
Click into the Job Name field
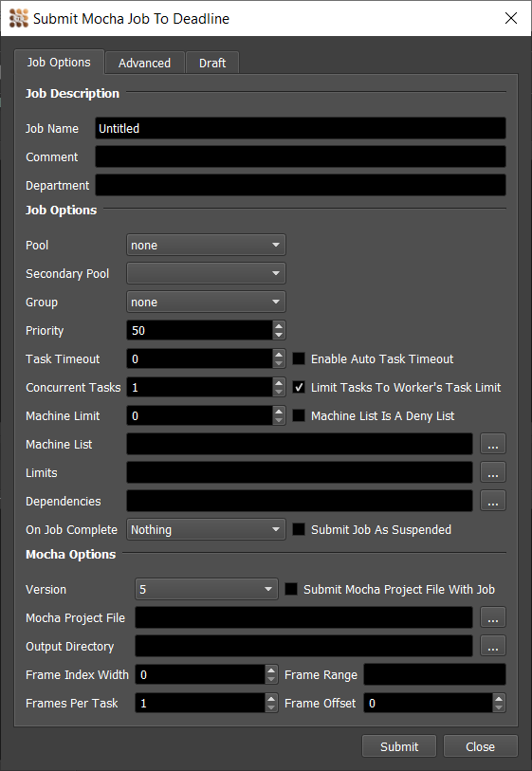(301, 128)
